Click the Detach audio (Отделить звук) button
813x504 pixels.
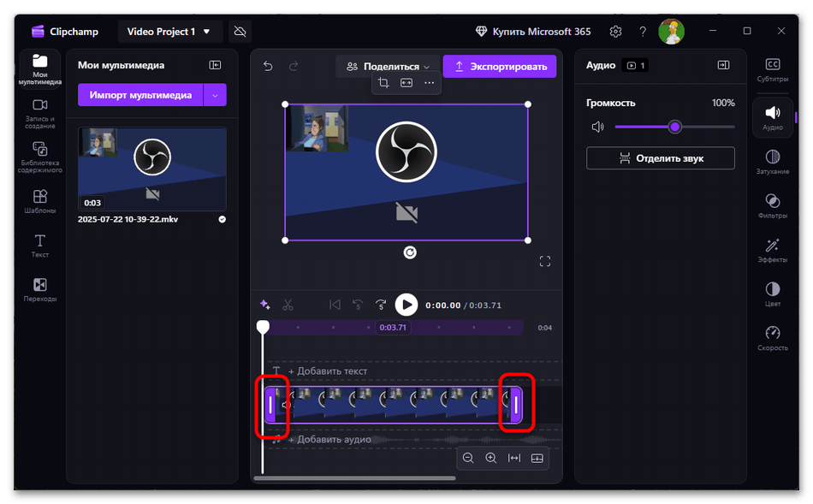(x=660, y=158)
